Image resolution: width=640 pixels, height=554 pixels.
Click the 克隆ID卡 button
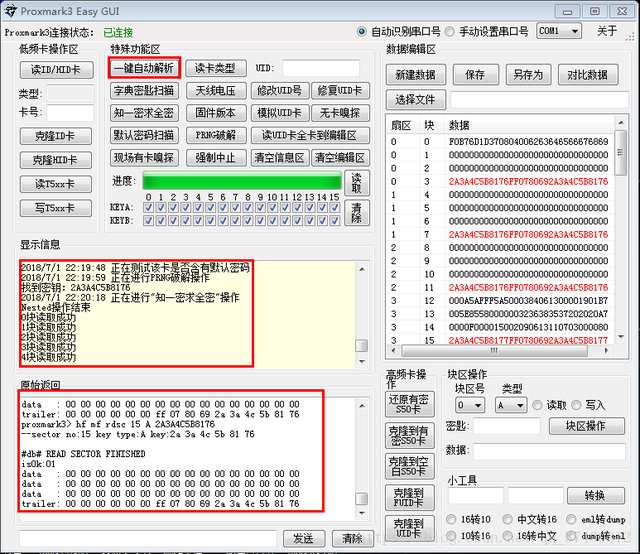[x=56, y=136]
